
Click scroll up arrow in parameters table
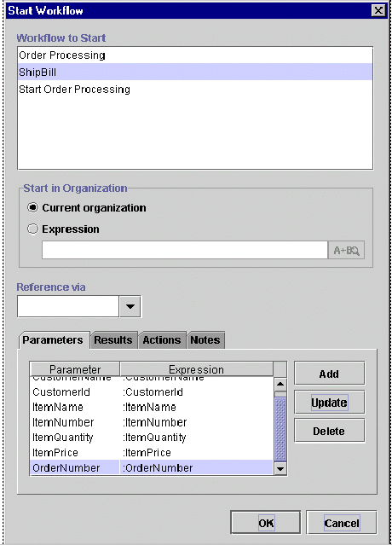pos(280,384)
